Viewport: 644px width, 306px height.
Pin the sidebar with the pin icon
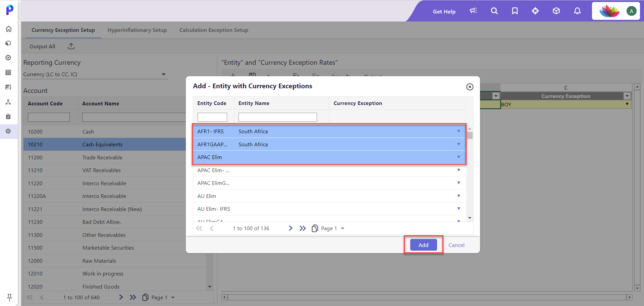pyautogui.click(x=9, y=297)
